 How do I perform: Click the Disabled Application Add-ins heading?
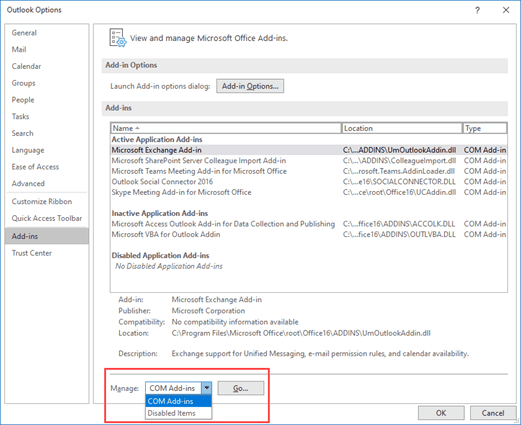[x=160, y=256]
